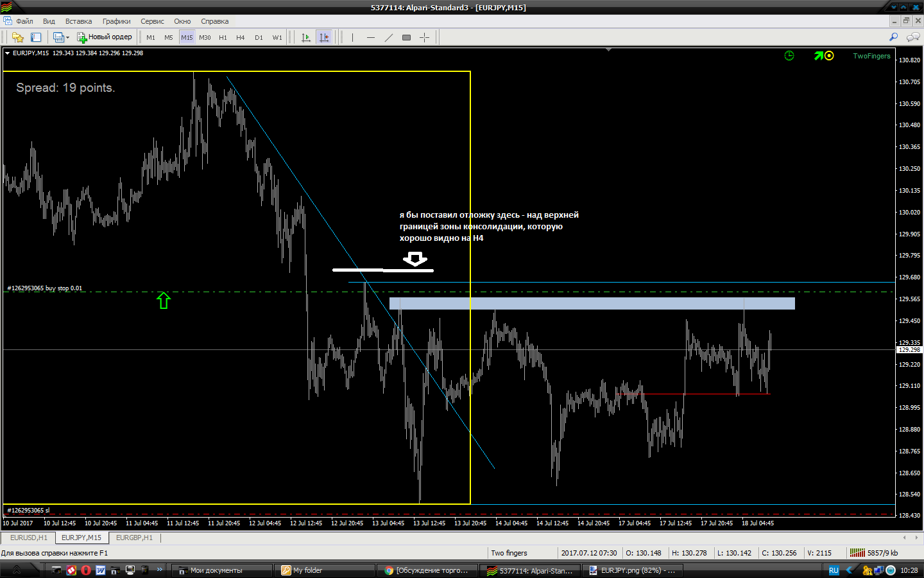Viewport: 924px width, 578px height.
Task: Open Мои документы in the taskbar
Action: [x=222, y=570]
